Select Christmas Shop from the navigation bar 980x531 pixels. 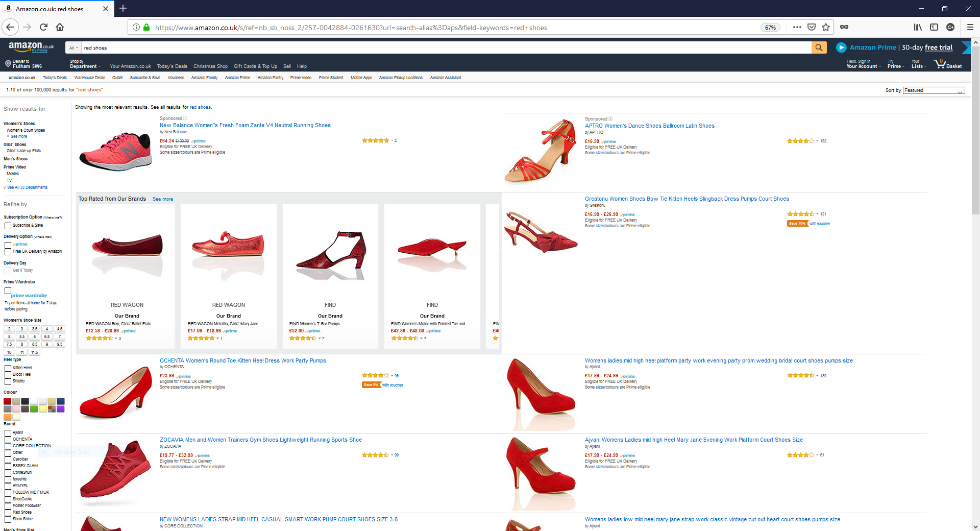coord(210,66)
